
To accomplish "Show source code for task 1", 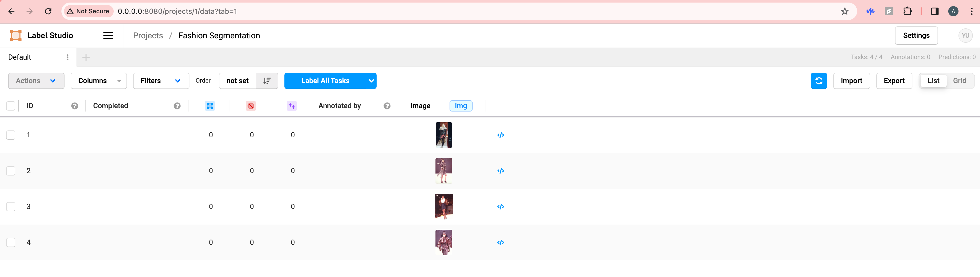I will (500, 135).
